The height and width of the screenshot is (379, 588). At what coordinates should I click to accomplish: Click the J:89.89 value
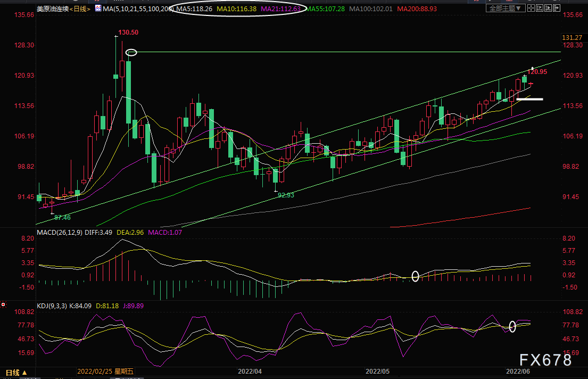tap(133, 306)
